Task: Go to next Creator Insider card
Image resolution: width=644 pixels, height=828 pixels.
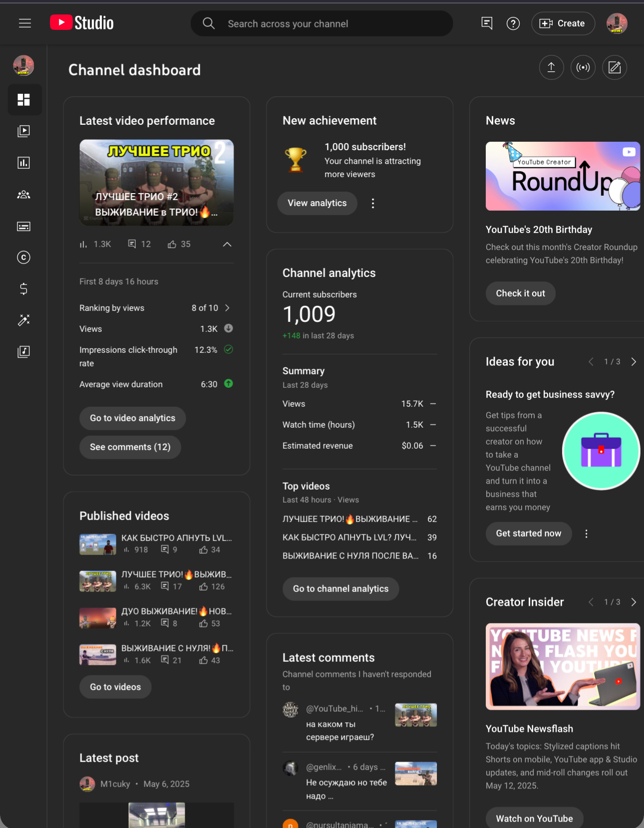Action: (x=634, y=602)
